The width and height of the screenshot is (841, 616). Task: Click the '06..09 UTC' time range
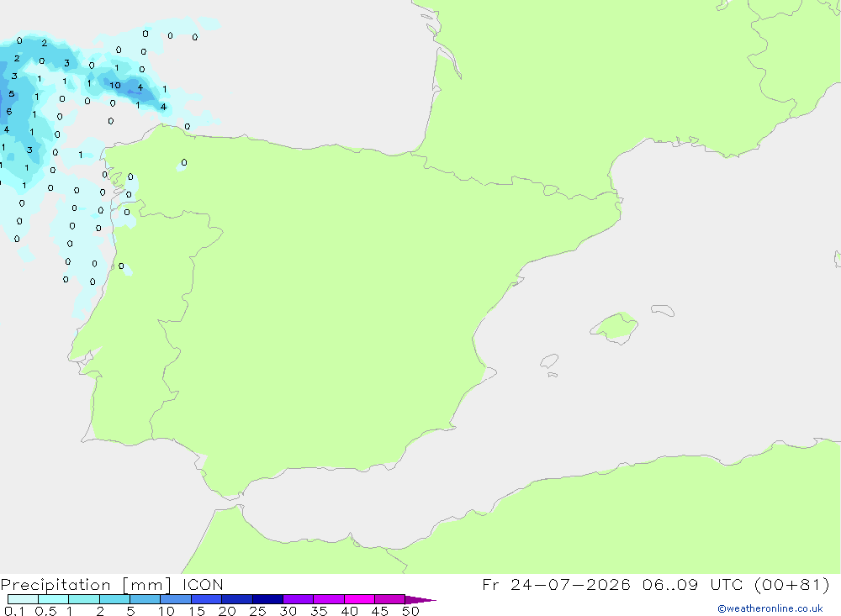pyautogui.click(x=692, y=585)
